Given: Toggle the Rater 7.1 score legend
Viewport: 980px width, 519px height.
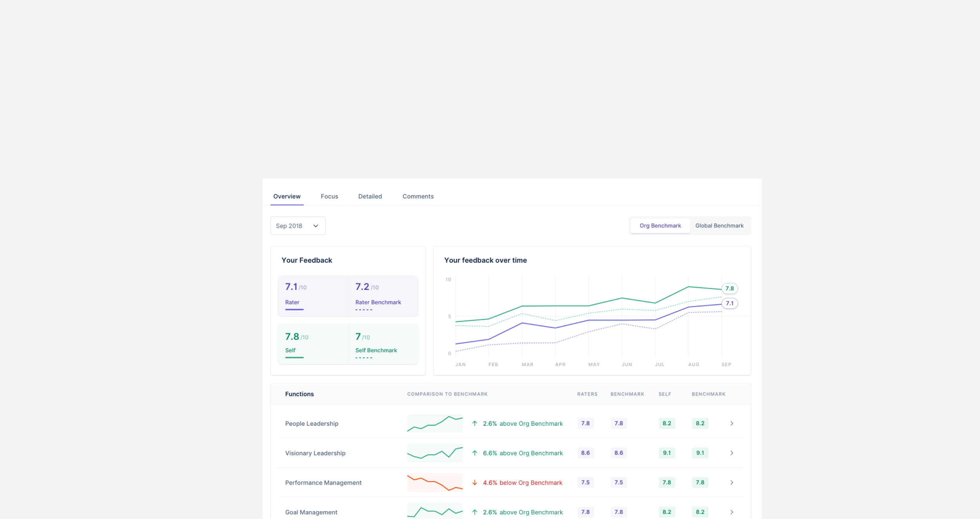Looking at the screenshot, I should (x=312, y=296).
